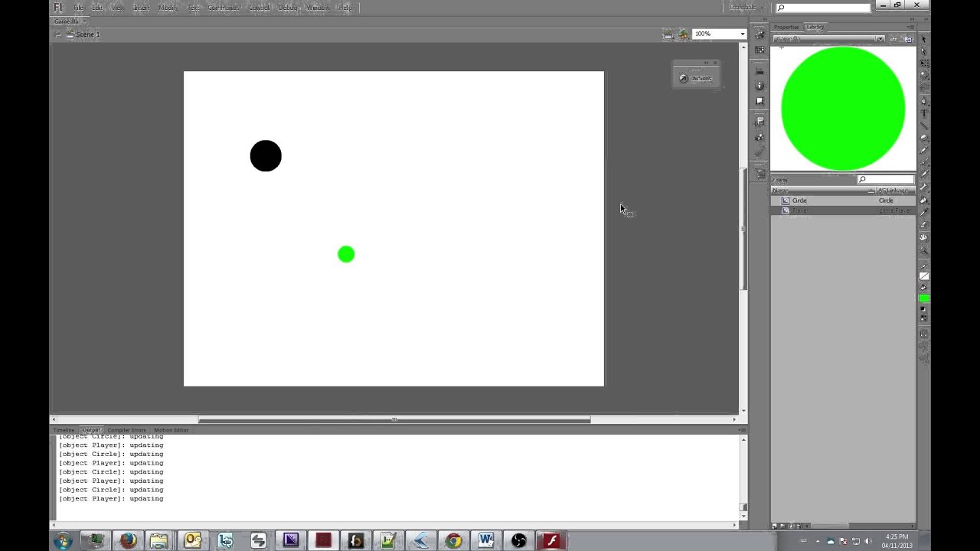Open the Essentials workspace dropdown
Screen dimensions: 980x551
click(x=745, y=8)
